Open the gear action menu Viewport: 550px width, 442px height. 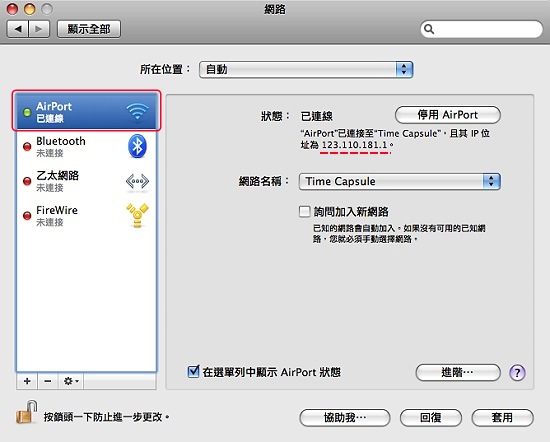pyautogui.click(x=71, y=381)
